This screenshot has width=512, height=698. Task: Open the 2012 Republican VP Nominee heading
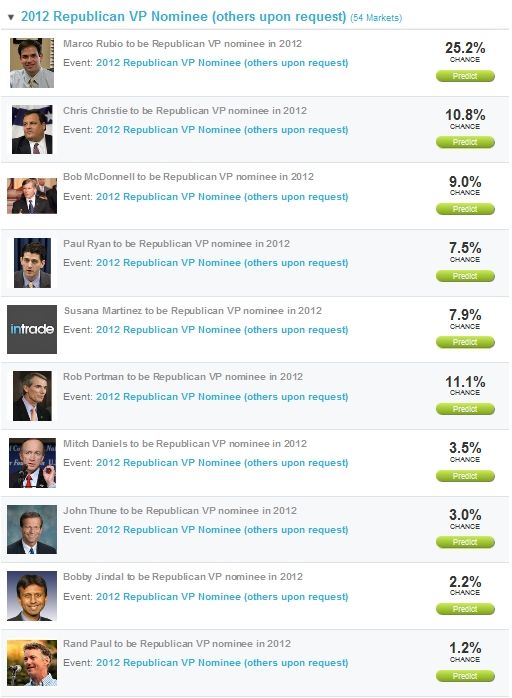[183, 16]
